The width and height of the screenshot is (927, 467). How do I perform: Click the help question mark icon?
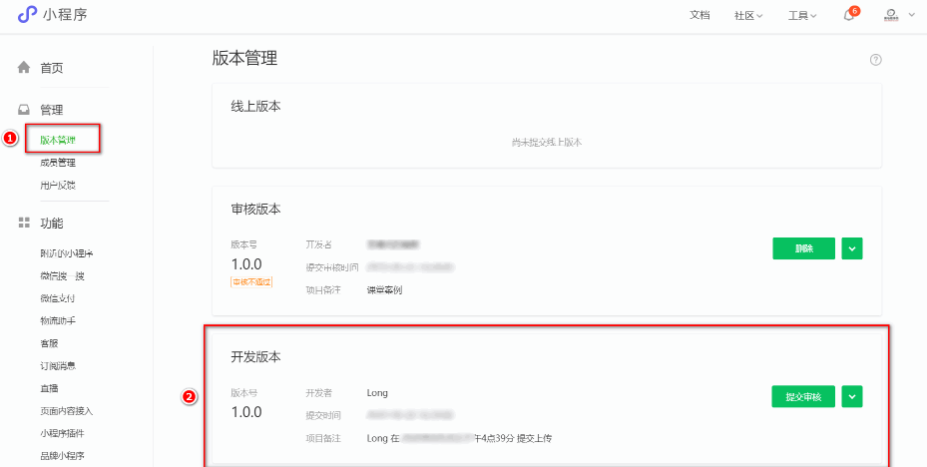pos(876,60)
